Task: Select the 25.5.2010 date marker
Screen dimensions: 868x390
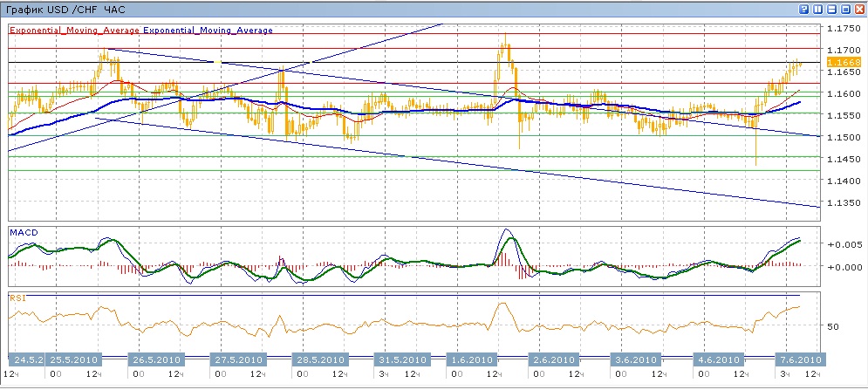Action: click(74, 359)
